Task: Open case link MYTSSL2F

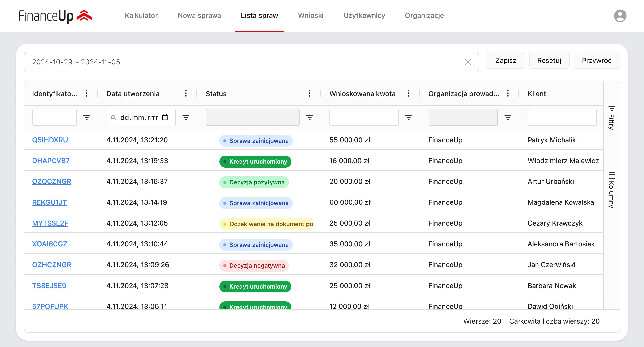Action: [50, 223]
